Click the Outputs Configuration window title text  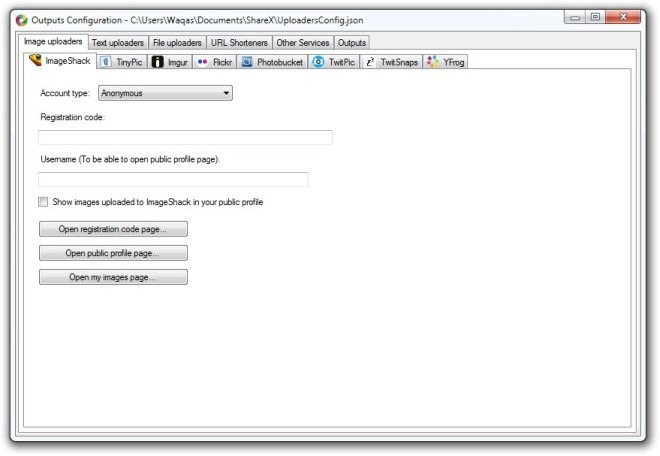coord(197,20)
